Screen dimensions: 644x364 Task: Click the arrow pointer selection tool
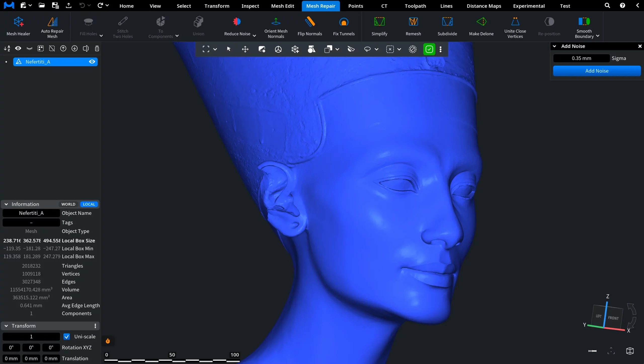pos(229,49)
